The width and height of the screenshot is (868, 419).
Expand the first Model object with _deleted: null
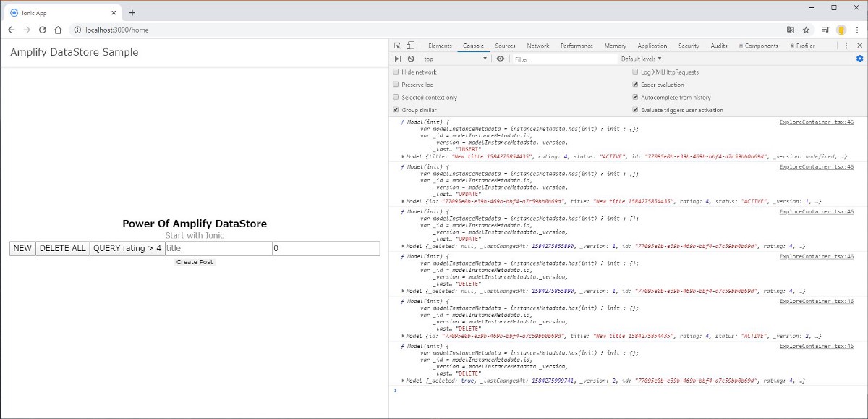click(x=404, y=246)
